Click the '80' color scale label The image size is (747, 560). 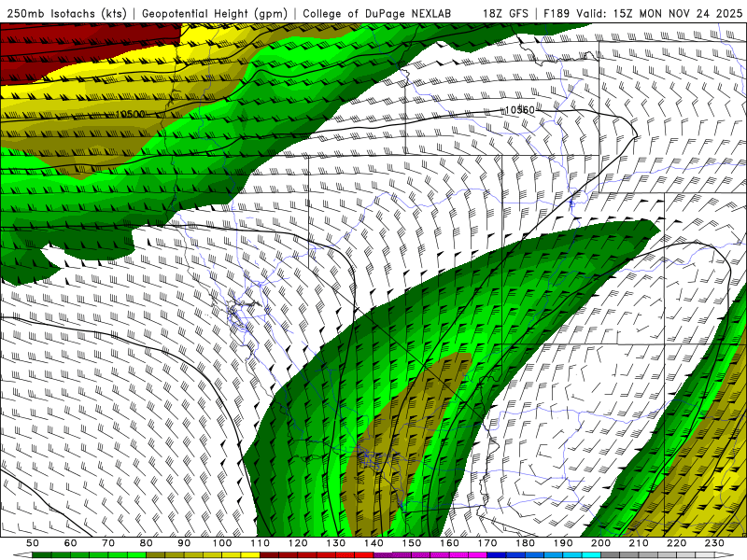(x=147, y=543)
